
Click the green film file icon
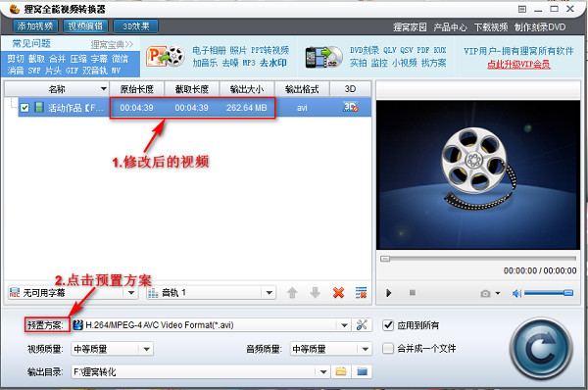coord(39,107)
